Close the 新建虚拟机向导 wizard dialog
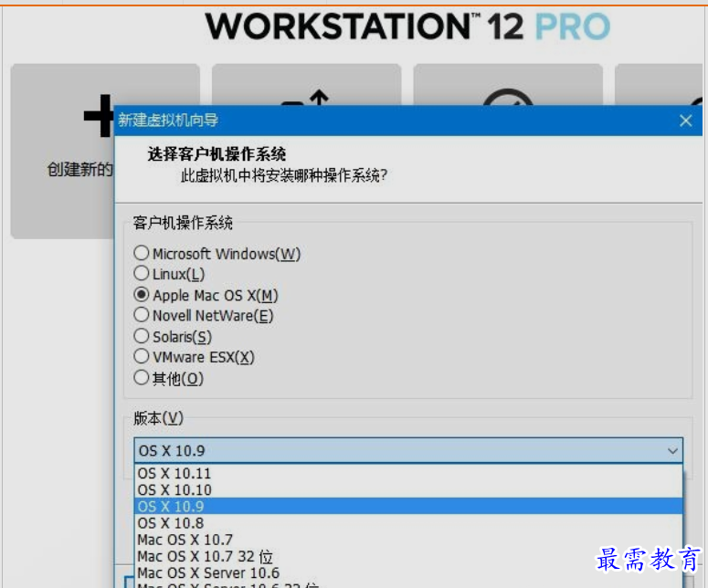 (685, 121)
